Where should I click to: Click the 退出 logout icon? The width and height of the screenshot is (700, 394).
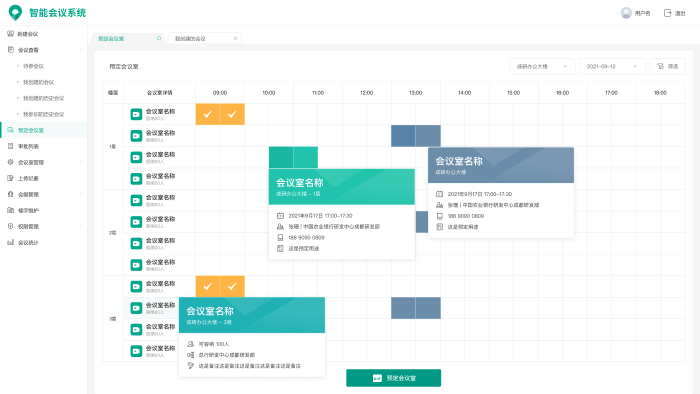[667, 13]
